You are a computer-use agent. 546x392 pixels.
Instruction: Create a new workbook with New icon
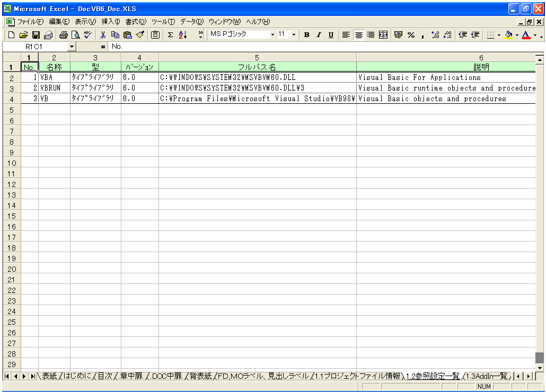[x=11, y=35]
